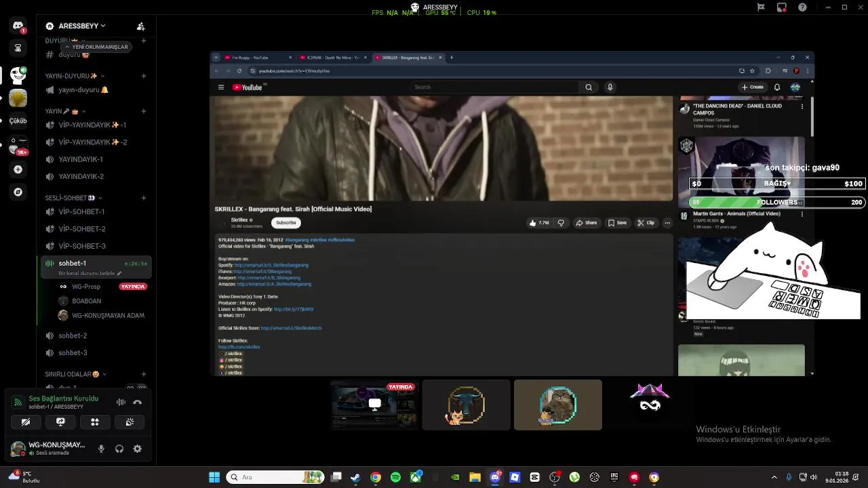Open the soundboard button
Screen dimensions: 868x488
pyautogui.click(x=130, y=422)
